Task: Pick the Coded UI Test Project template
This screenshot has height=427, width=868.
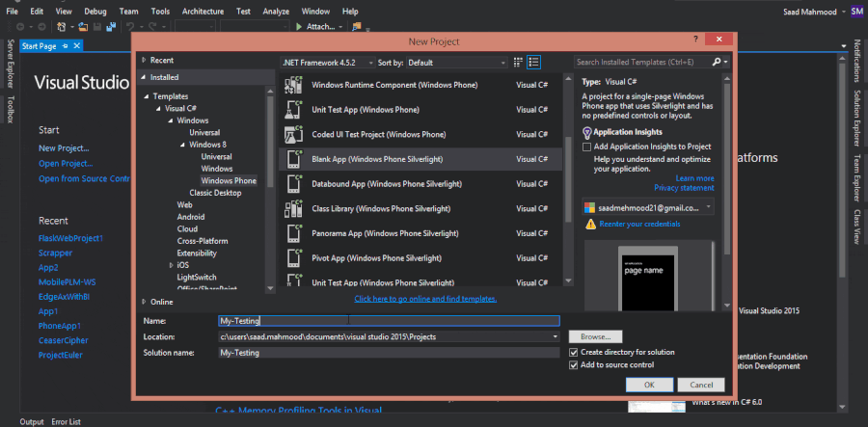Action: click(379, 134)
